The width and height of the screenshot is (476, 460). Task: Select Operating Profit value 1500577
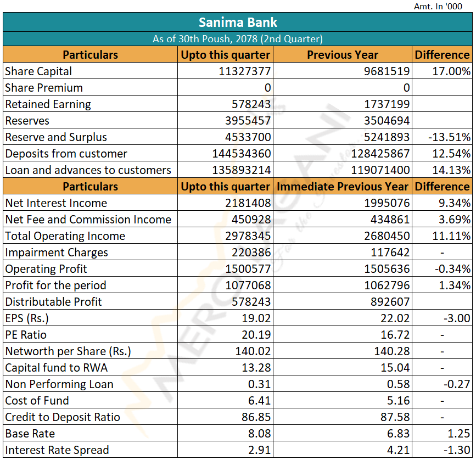pyautogui.click(x=248, y=269)
